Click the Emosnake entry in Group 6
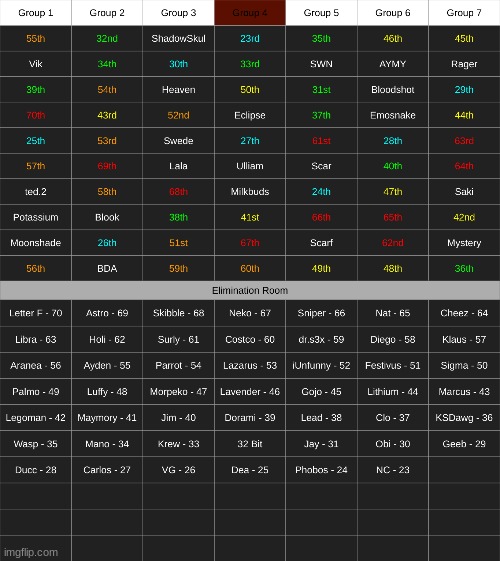This screenshot has width=500, height=561. 393,115
